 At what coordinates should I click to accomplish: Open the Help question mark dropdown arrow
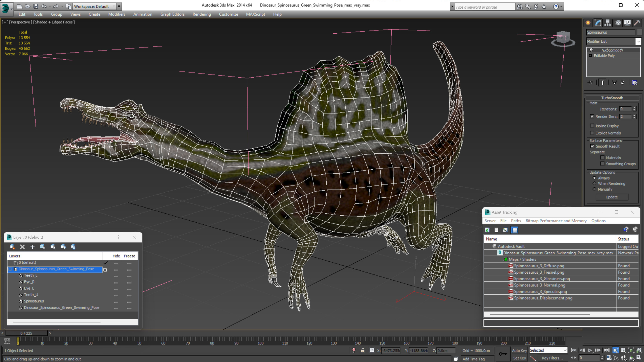click(561, 7)
